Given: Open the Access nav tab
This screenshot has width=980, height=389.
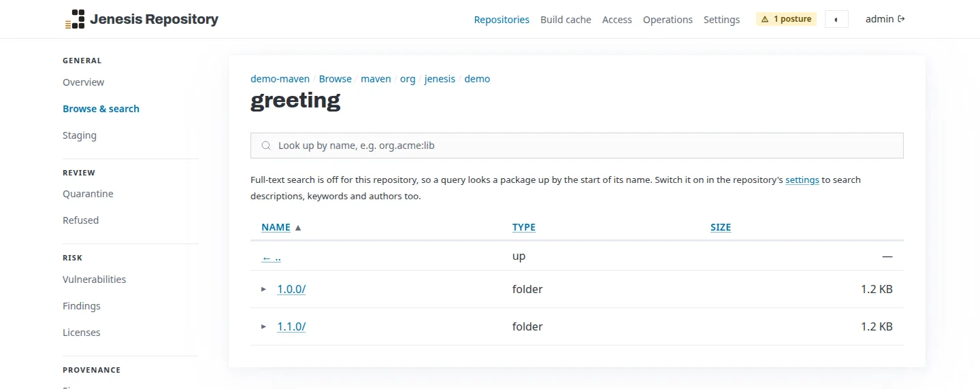Looking at the screenshot, I should pos(617,20).
